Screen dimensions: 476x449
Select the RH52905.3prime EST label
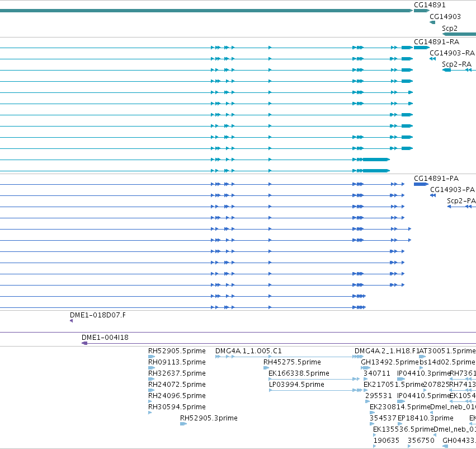(x=209, y=418)
